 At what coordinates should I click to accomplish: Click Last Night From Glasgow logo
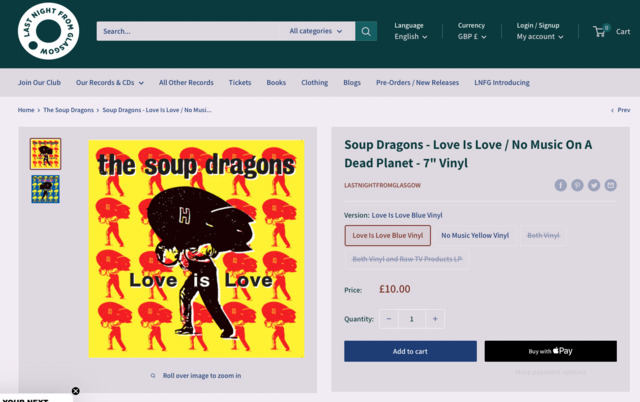47,31
